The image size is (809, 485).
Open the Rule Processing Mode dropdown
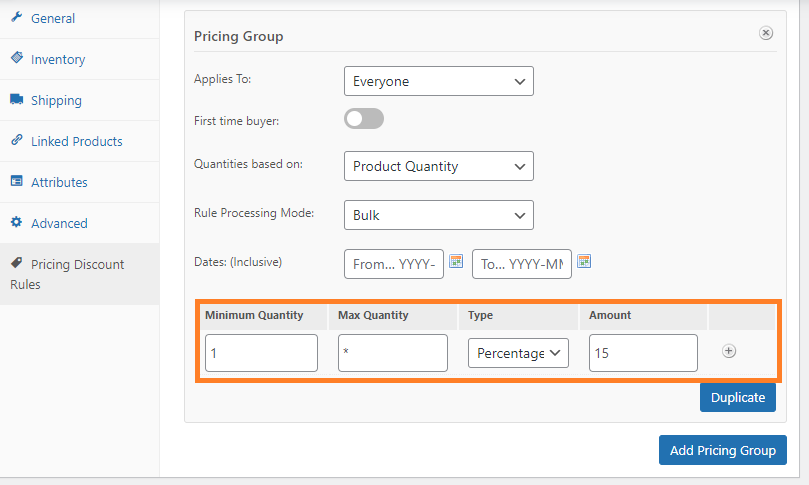coord(438,215)
